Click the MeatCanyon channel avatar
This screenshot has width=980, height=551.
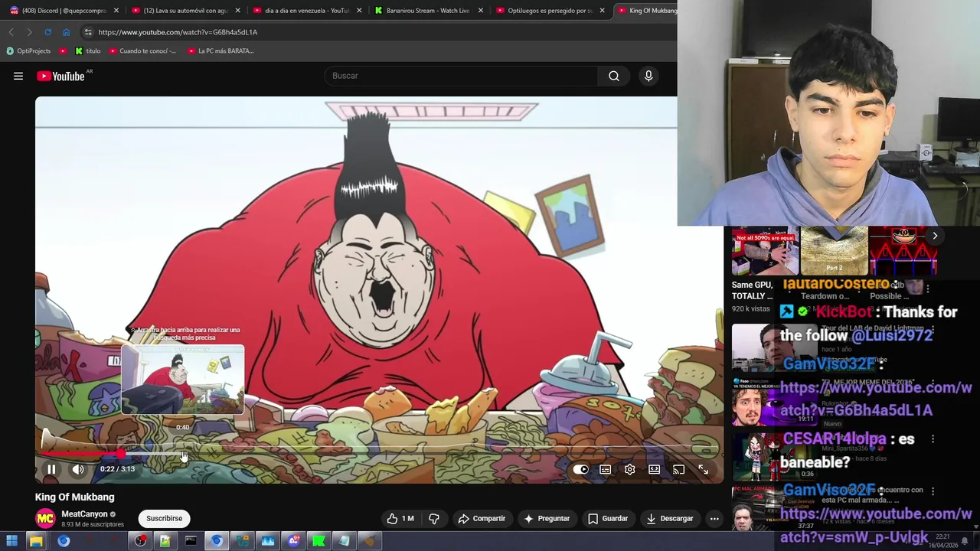tap(46, 519)
